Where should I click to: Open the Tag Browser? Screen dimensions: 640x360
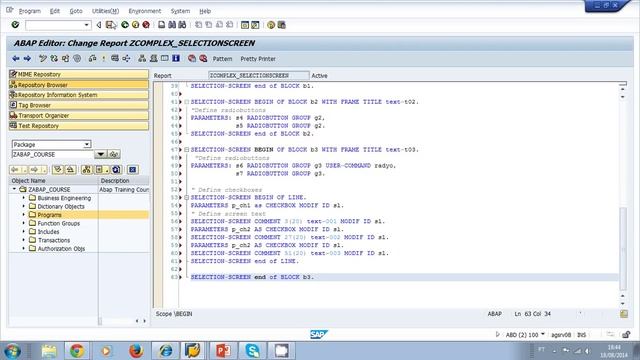pyautogui.click(x=79, y=105)
